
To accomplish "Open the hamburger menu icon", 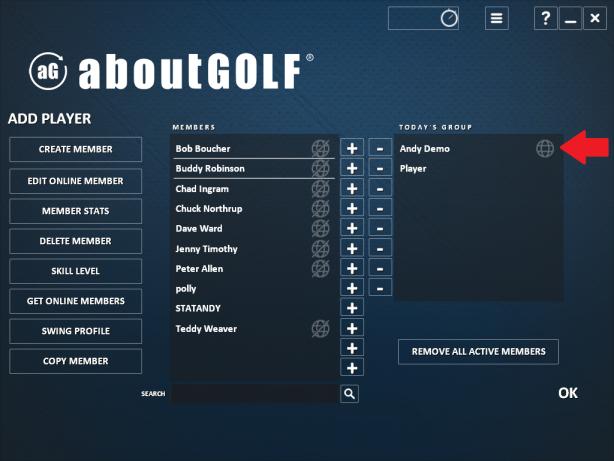I will coord(497,18).
